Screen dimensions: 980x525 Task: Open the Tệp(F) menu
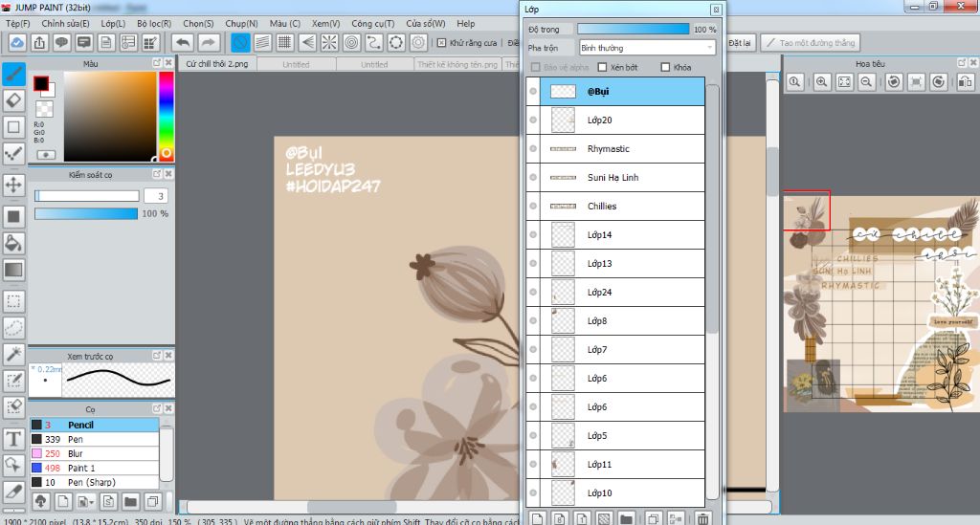(x=17, y=23)
